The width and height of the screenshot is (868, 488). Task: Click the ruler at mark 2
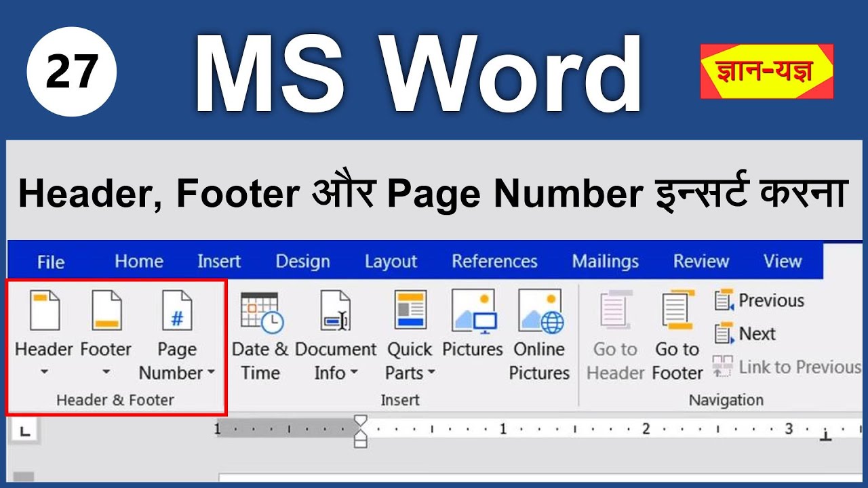(646, 428)
